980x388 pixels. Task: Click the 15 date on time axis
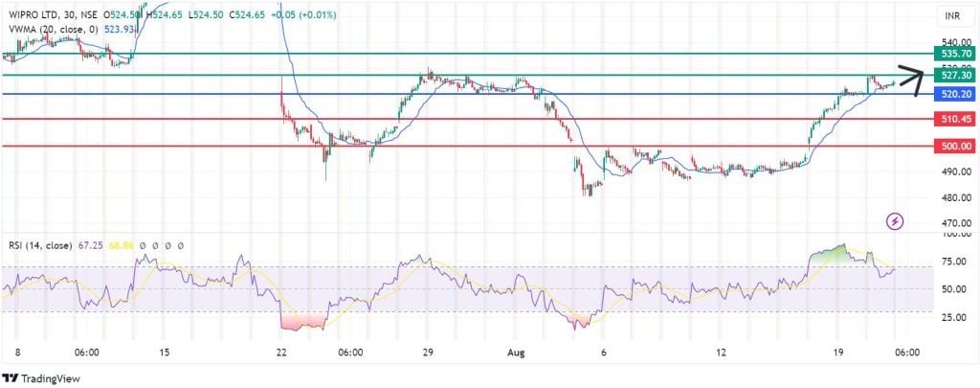tap(165, 353)
